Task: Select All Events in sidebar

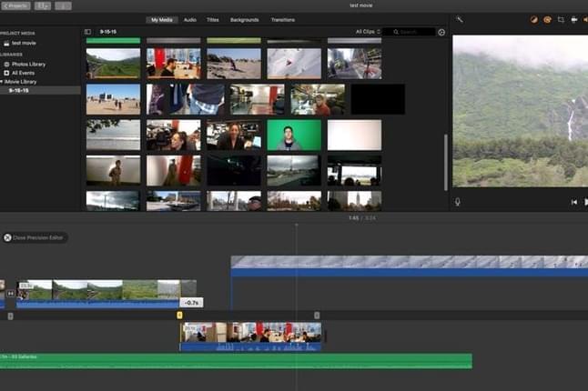Action: pyautogui.click(x=23, y=73)
